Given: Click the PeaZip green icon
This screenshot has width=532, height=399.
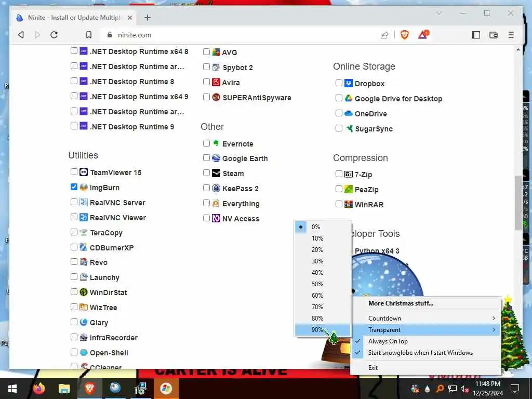Looking at the screenshot, I should pos(349,189).
